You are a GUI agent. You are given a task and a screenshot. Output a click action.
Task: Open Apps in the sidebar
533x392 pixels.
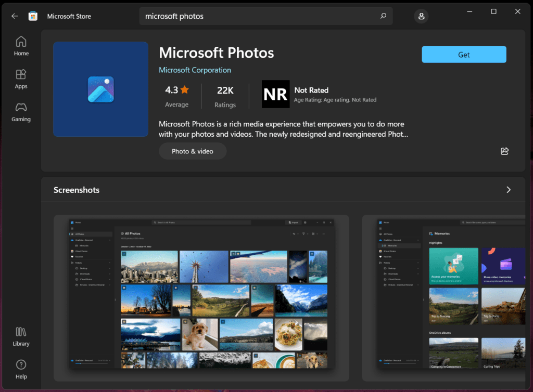click(x=21, y=79)
